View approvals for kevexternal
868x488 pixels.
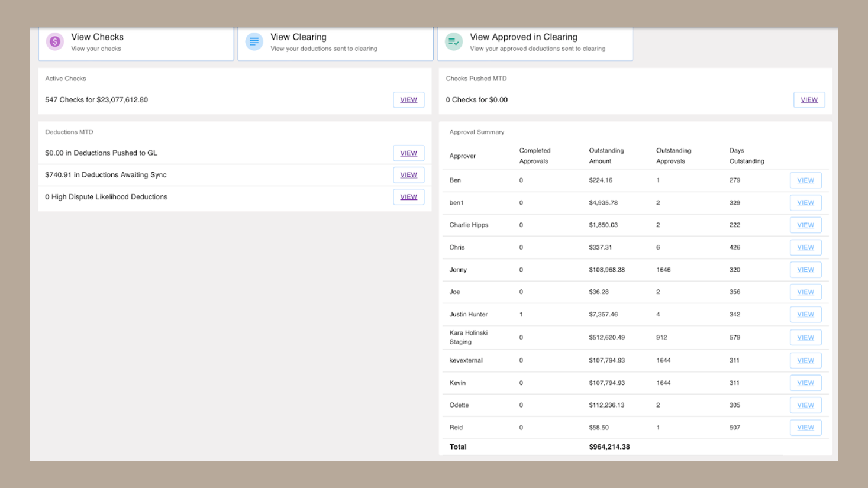(x=805, y=361)
